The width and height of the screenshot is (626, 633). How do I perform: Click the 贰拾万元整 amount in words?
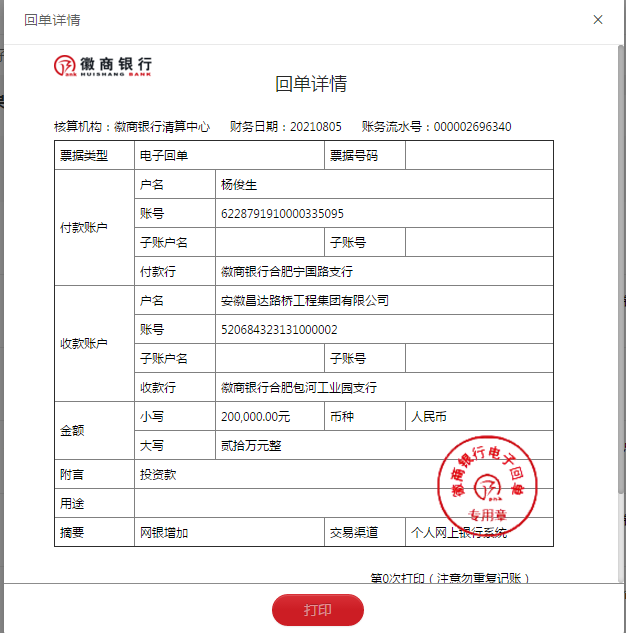(x=251, y=446)
